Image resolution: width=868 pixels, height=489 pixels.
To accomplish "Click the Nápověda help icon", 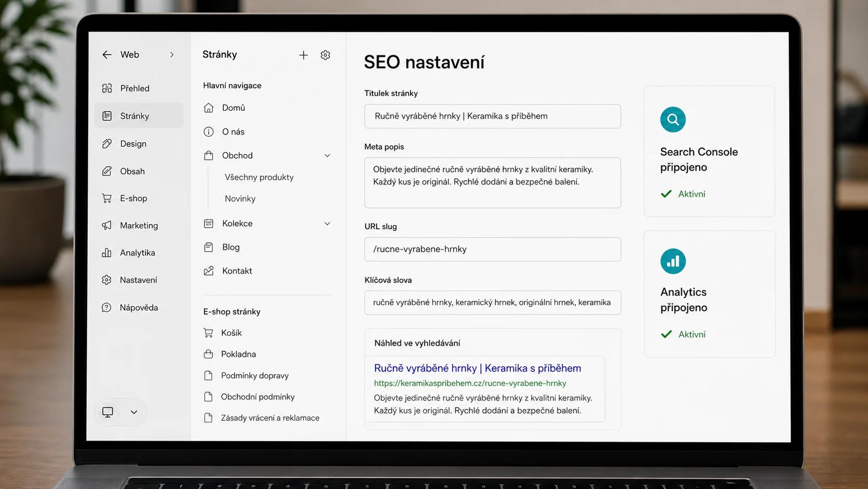I will tap(107, 308).
